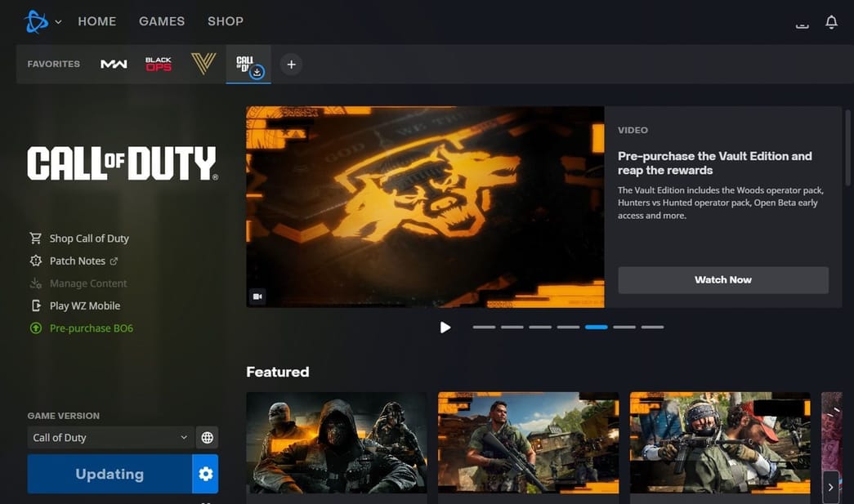Screen dimensions: 854x504
Task: Click the green Pre-purchase BO6 icon
Action: pyautogui.click(x=34, y=328)
